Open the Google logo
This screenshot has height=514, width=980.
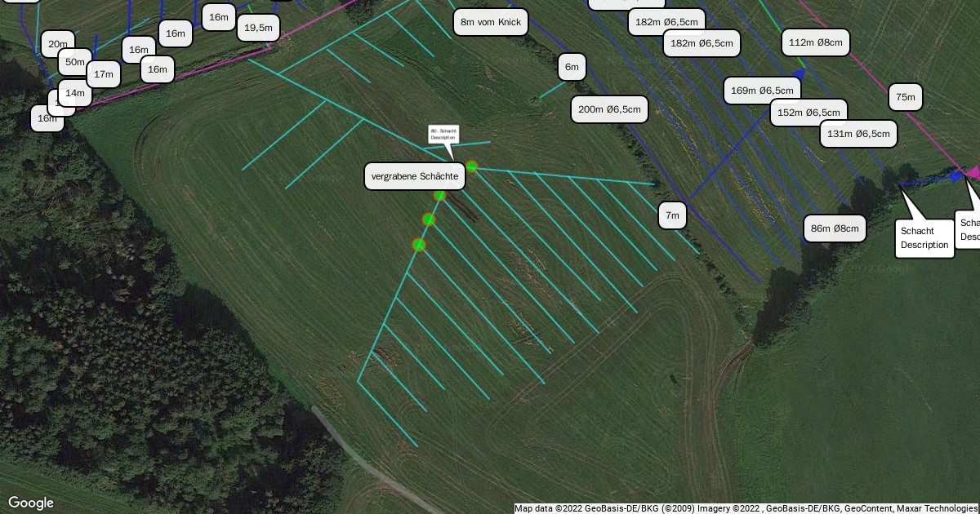(x=31, y=503)
